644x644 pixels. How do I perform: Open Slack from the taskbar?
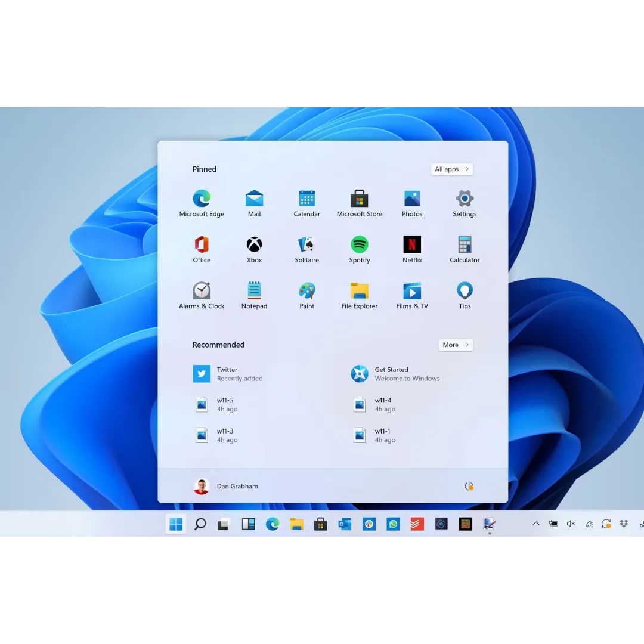[x=369, y=524]
